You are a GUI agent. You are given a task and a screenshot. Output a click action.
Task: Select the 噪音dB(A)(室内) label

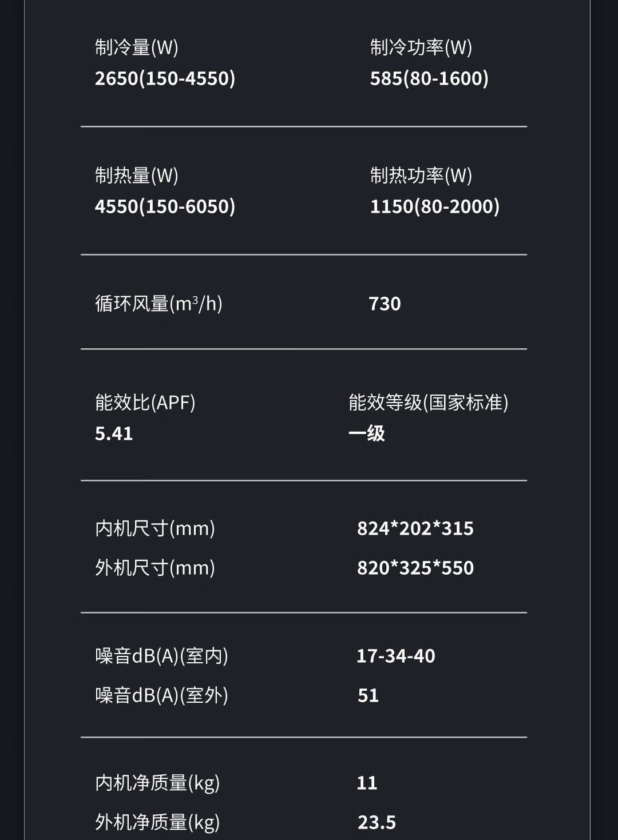point(162,656)
